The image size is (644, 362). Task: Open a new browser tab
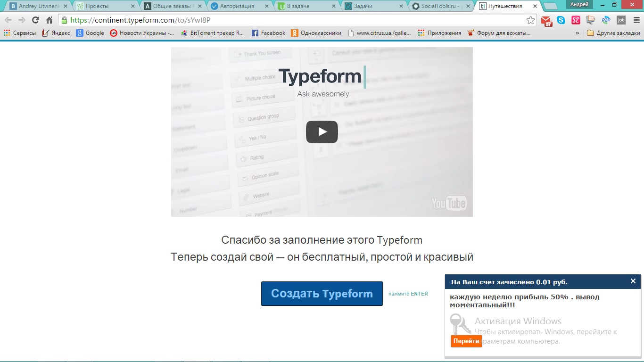click(551, 7)
